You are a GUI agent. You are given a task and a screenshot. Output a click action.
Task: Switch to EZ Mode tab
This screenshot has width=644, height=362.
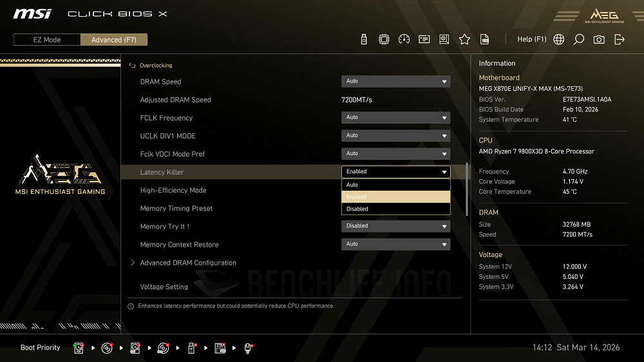[x=47, y=40]
